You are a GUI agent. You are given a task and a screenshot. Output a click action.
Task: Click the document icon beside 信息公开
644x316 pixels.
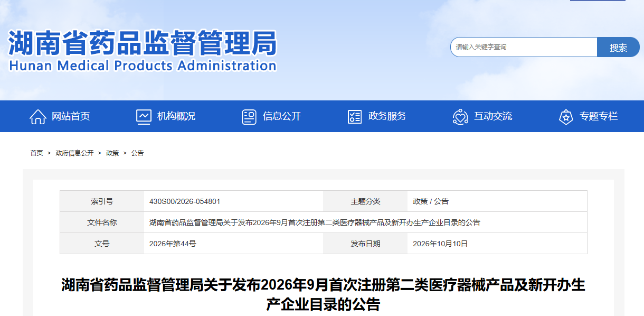[249, 117]
